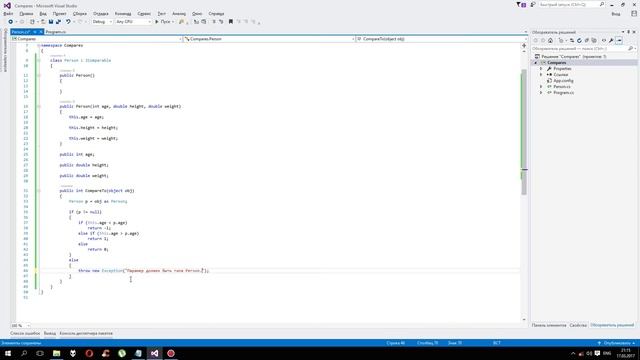Open the Правка menu
The width and height of the screenshot is (640, 360).
point(26,13)
